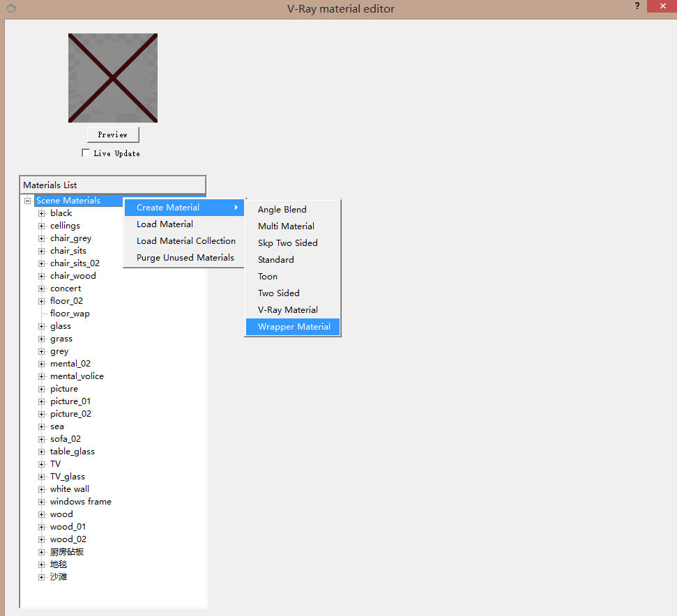
Task: Expand the TV material node
Action: pyautogui.click(x=41, y=465)
